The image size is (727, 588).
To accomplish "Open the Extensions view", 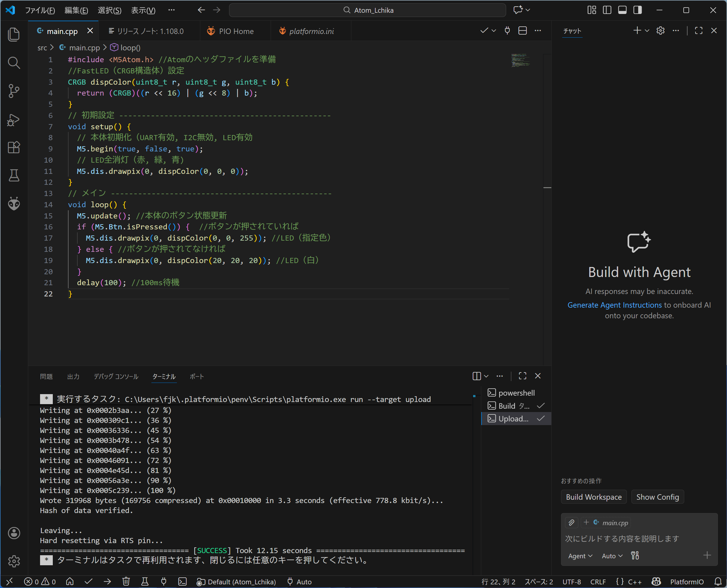I will (14, 147).
